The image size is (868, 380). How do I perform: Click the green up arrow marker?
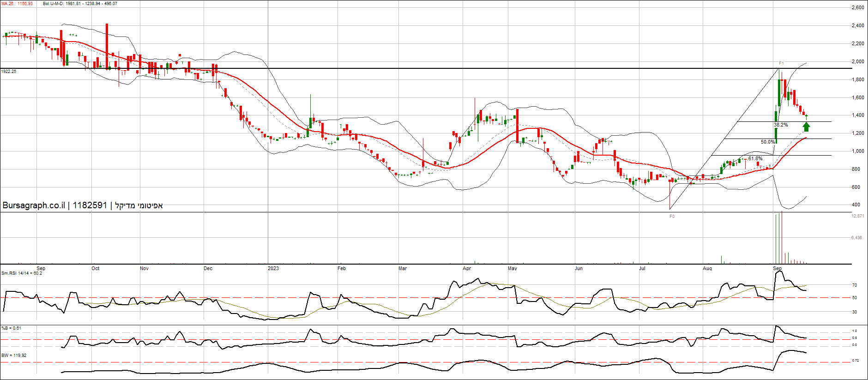(806, 127)
